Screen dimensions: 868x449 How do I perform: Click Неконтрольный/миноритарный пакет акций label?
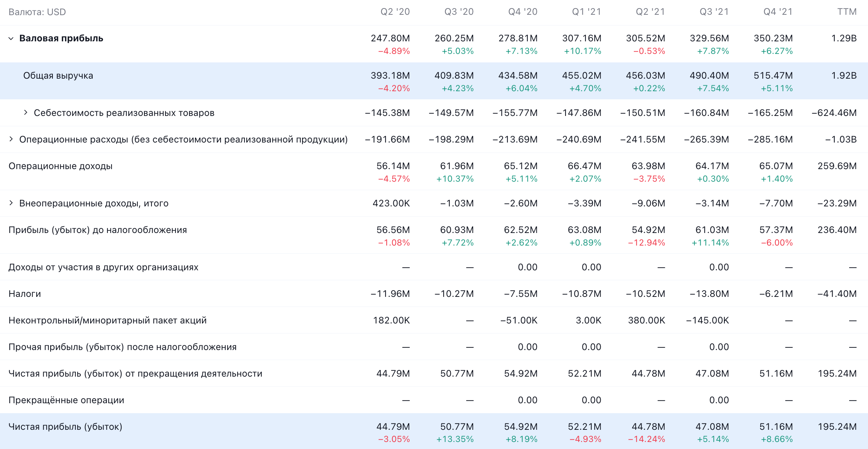[107, 321]
